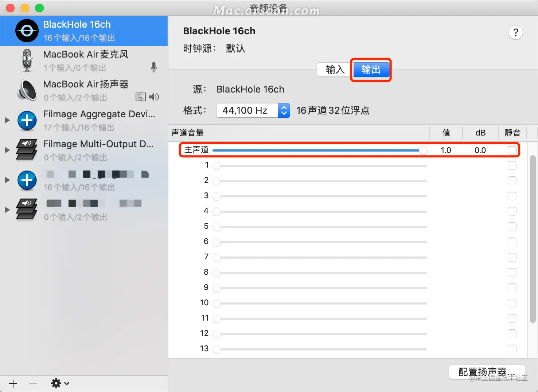This screenshot has height=392, width=538.
Task: Toggle mute checkbox for channel 1
Action: [x=512, y=165]
